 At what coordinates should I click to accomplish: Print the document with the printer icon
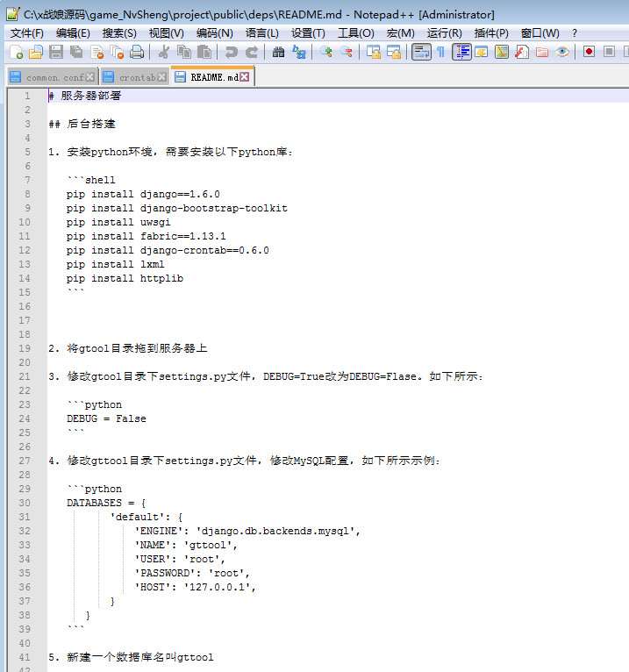tap(137, 53)
